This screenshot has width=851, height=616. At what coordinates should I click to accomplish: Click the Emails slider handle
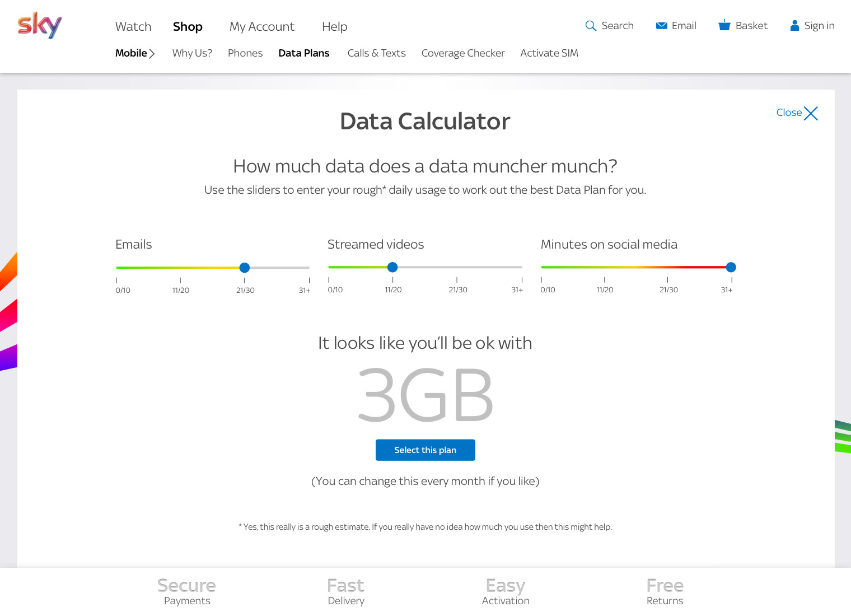pyautogui.click(x=245, y=268)
